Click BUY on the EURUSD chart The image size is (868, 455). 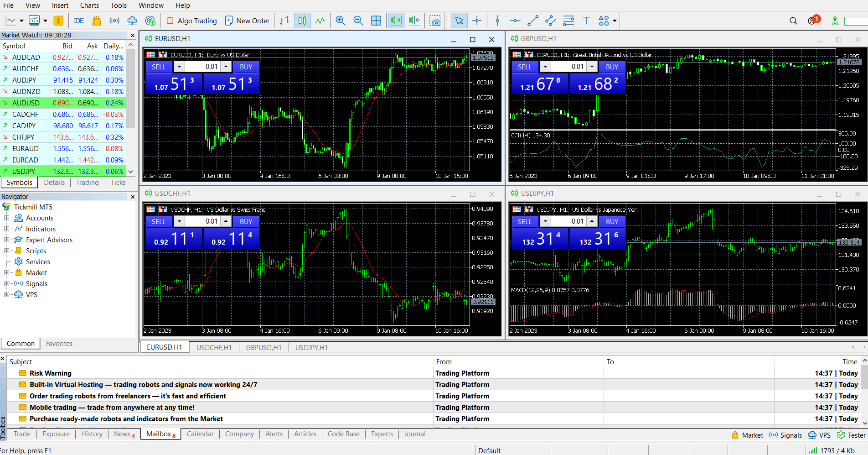click(246, 67)
